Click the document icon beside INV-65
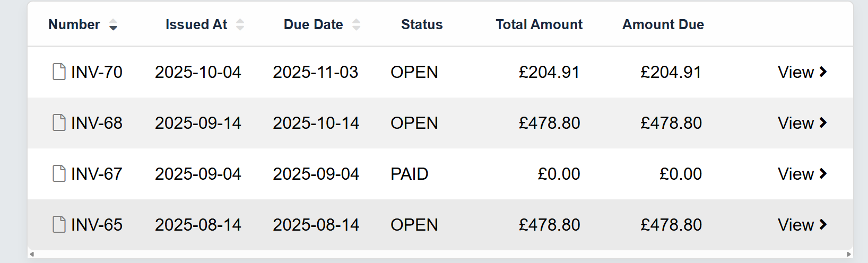Image resolution: width=868 pixels, height=263 pixels. pos(59,224)
